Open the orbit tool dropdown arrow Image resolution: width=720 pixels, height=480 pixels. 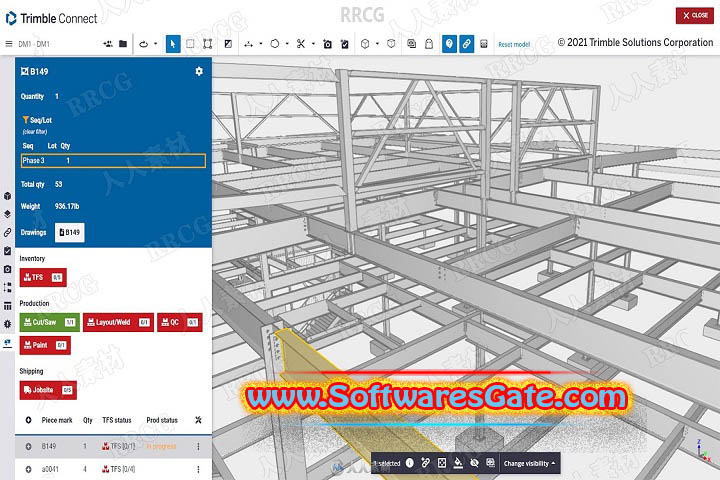click(x=156, y=44)
